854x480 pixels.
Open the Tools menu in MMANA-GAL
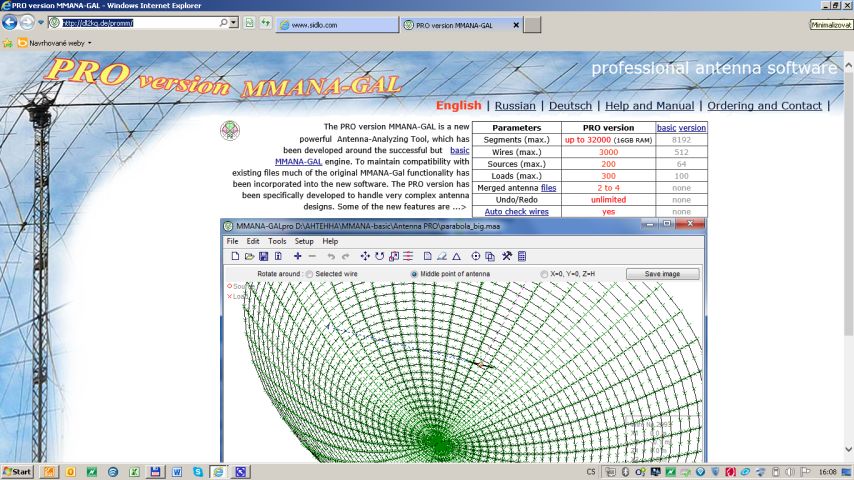point(277,241)
